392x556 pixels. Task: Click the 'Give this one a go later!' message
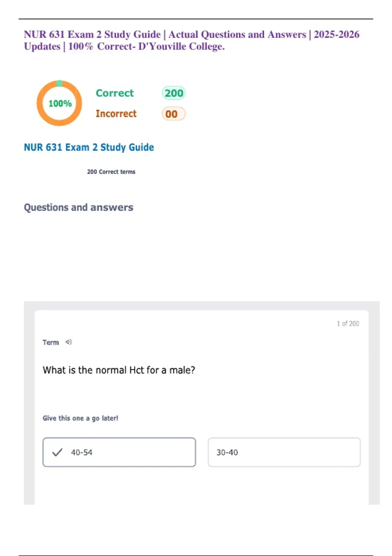coord(80,418)
